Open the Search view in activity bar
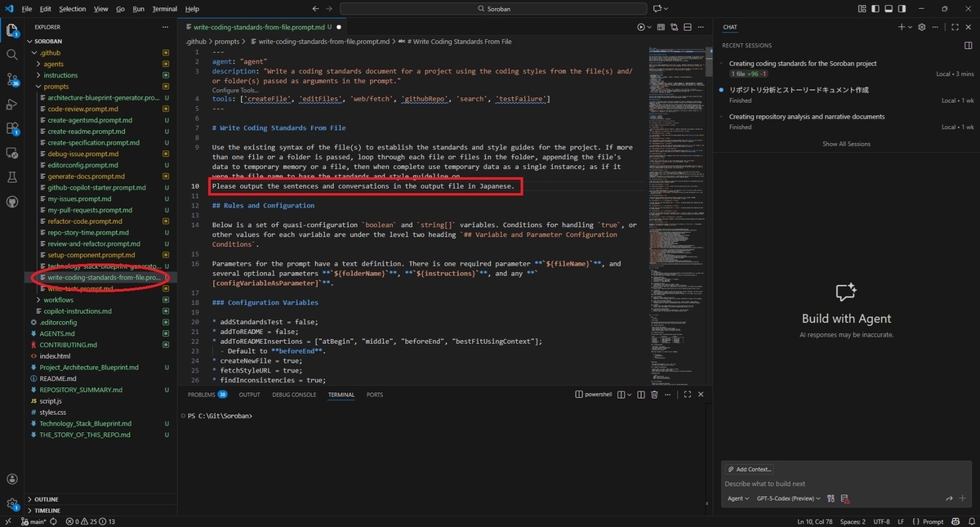 pyautogui.click(x=12, y=55)
